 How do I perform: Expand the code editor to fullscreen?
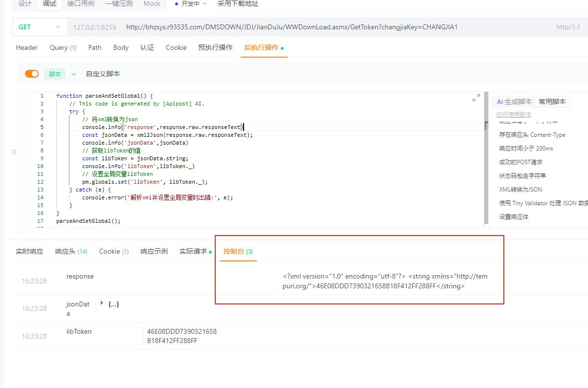pyautogui.click(x=476, y=98)
